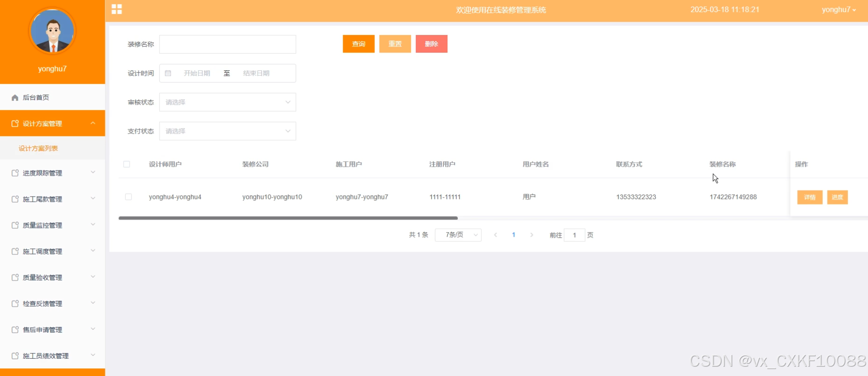Click page number 1 in pagination
This screenshot has width=868, height=376.
click(x=513, y=235)
